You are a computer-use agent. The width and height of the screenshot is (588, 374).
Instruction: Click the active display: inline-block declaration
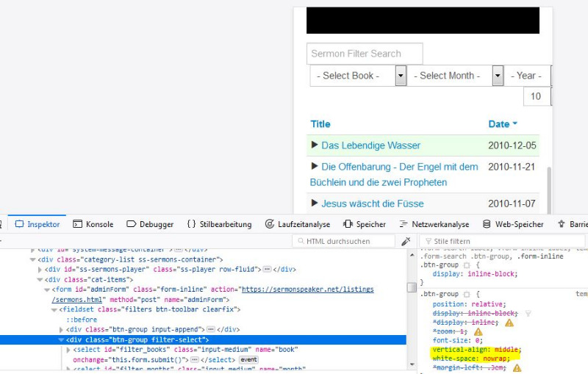click(475, 274)
